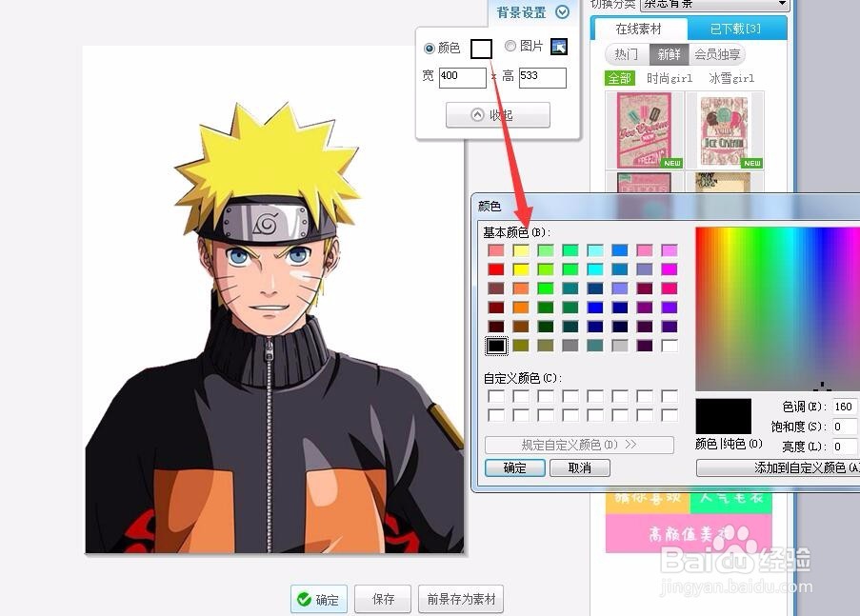Screen dimensions: 860x616
Task: Select black in basic colors
Action: click(x=496, y=346)
